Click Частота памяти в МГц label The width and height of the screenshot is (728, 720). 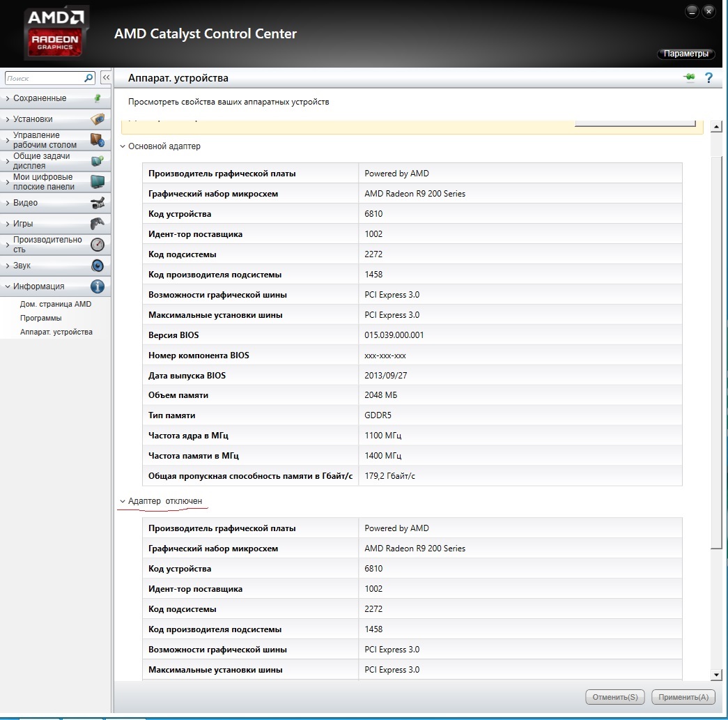tap(193, 456)
